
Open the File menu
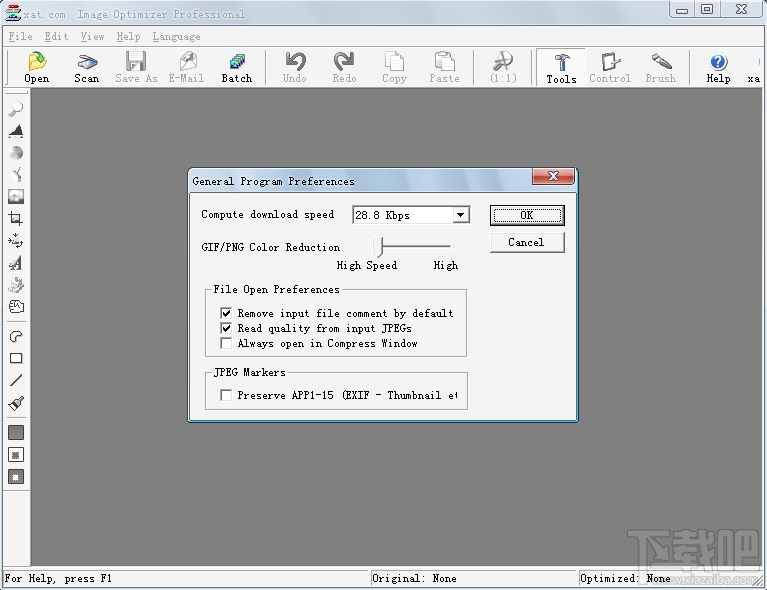pyautogui.click(x=21, y=37)
